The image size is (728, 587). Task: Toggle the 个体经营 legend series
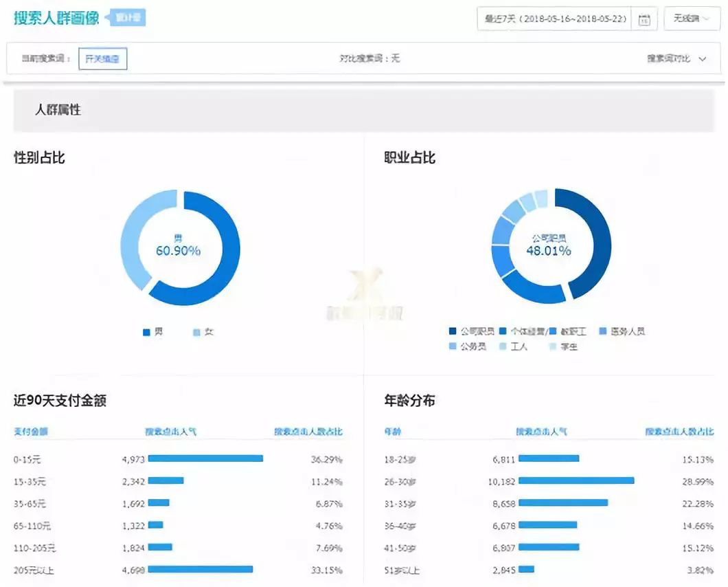pyautogui.click(x=526, y=331)
